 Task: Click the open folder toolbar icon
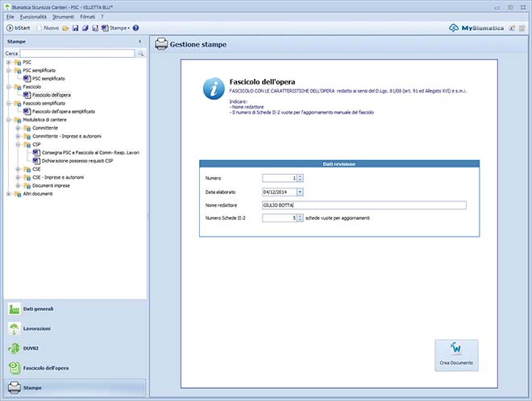point(66,27)
